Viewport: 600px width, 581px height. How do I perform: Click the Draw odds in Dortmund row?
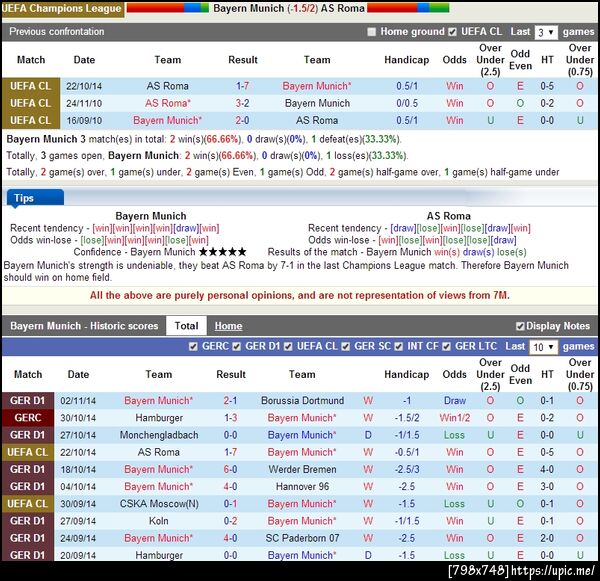(455, 401)
